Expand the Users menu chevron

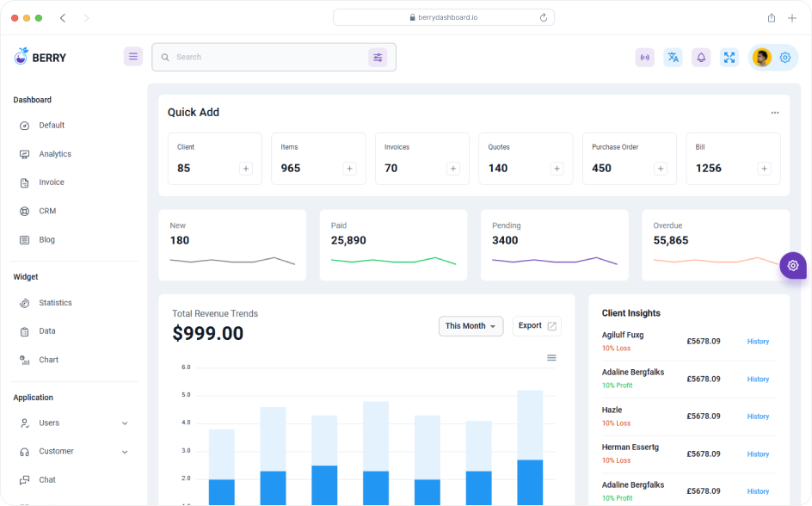pyautogui.click(x=126, y=423)
